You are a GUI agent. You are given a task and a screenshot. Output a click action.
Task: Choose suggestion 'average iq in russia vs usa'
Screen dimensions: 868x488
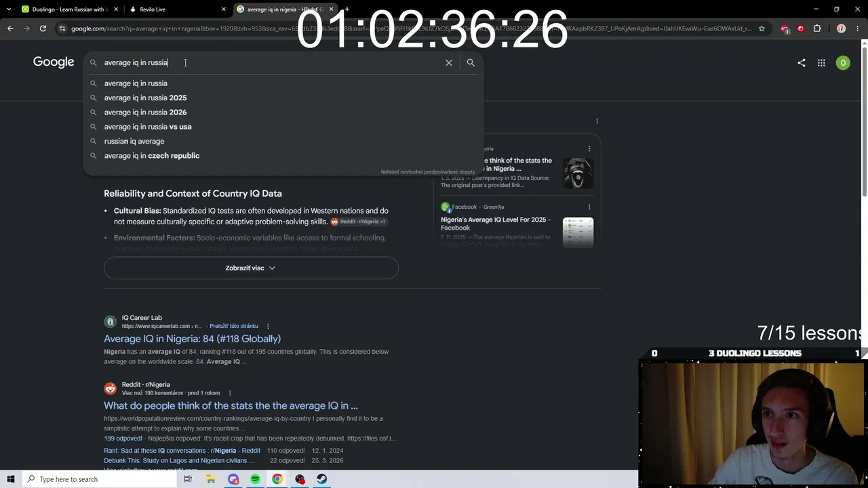[x=283, y=127]
